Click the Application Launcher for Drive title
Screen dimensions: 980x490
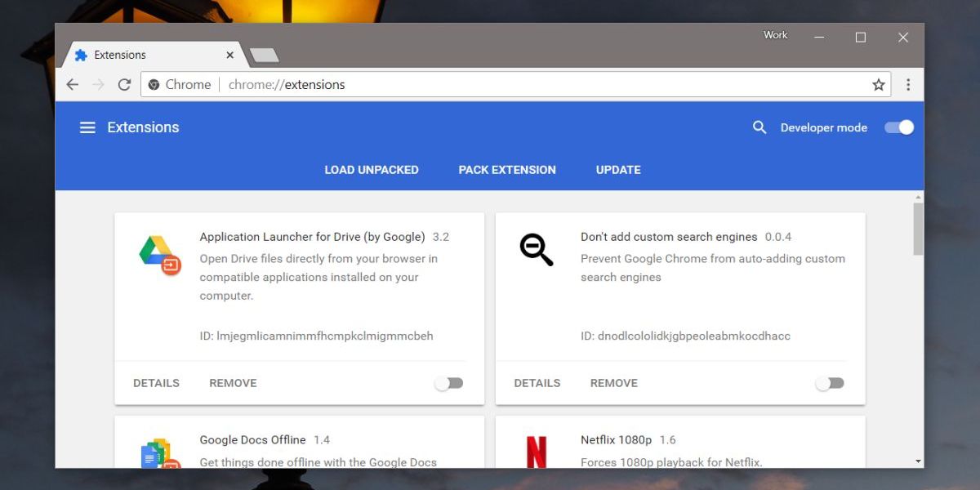pyautogui.click(x=313, y=237)
